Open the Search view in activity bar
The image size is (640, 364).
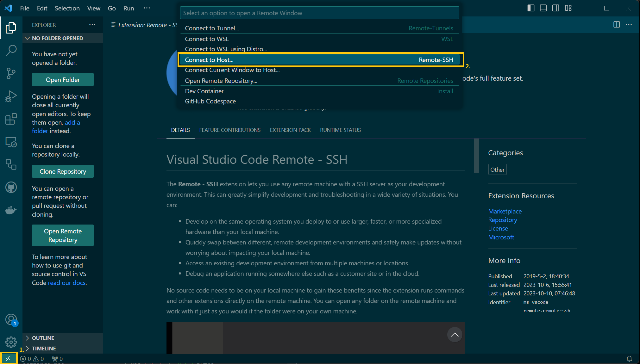(11, 50)
